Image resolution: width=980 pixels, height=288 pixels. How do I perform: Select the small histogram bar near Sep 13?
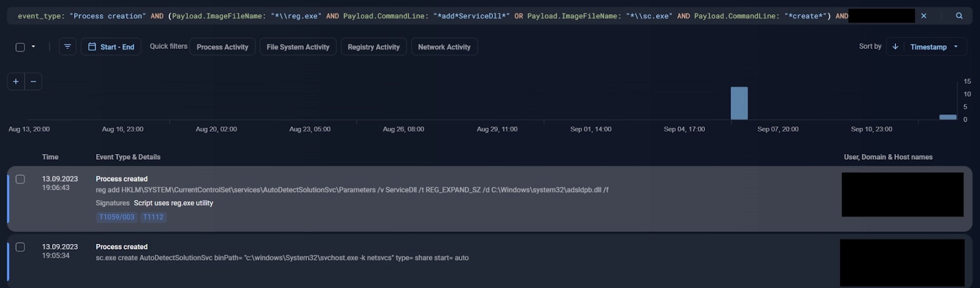pos(948,117)
